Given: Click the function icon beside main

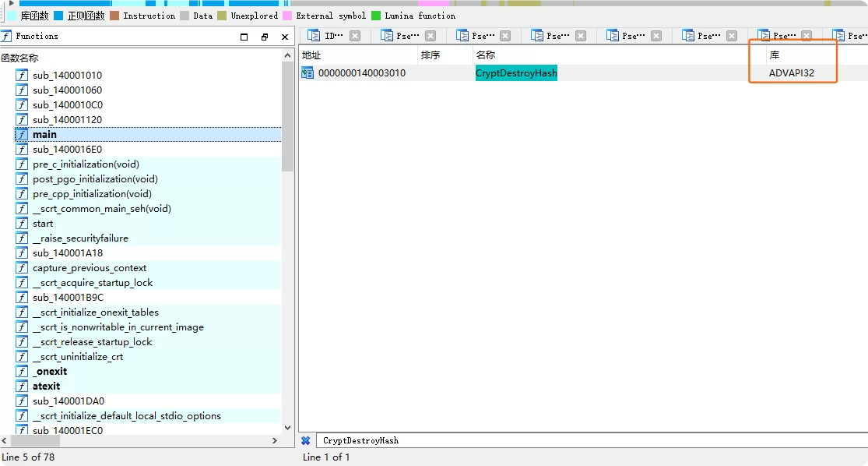Looking at the screenshot, I should click(x=22, y=135).
